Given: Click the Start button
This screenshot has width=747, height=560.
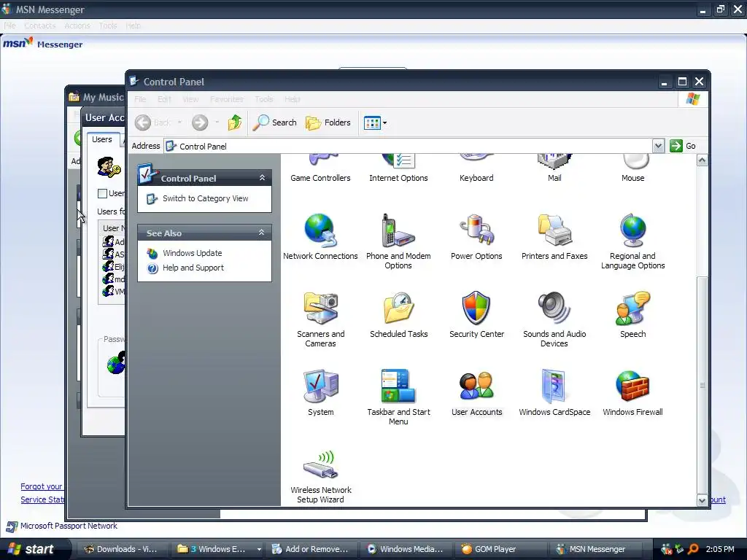Looking at the screenshot, I should (x=34, y=549).
